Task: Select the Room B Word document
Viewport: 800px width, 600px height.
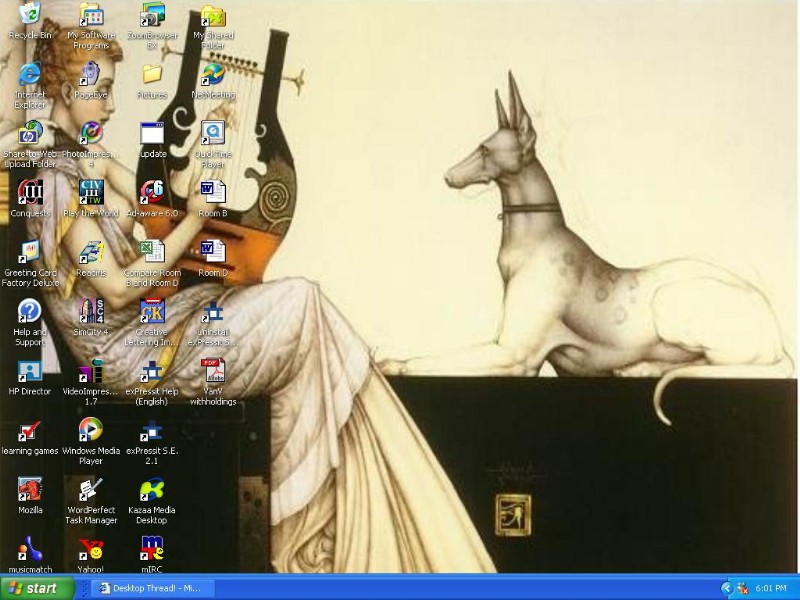Action: pos(212,192)
